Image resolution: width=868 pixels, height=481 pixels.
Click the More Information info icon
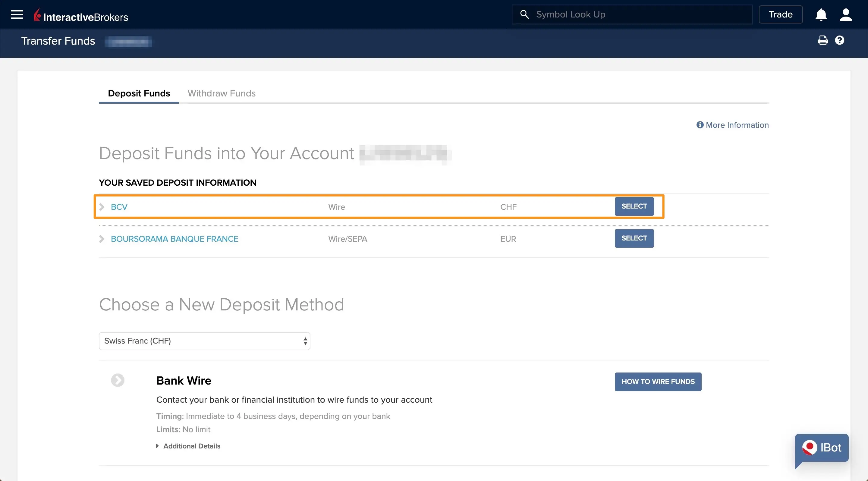[700, 125]
